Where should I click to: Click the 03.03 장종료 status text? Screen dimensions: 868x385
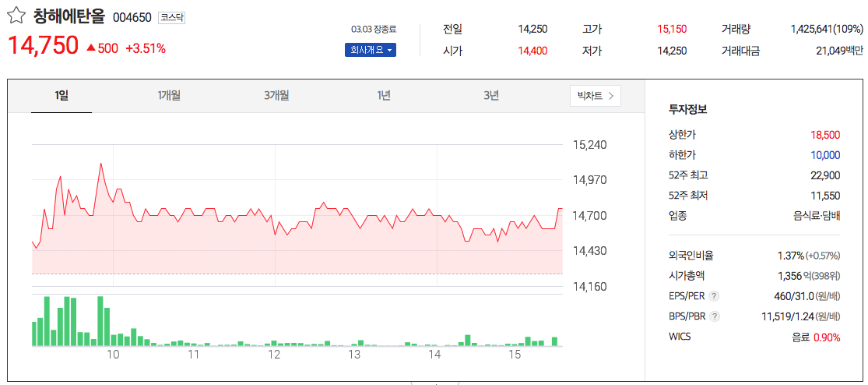click(x=374, y=29)
